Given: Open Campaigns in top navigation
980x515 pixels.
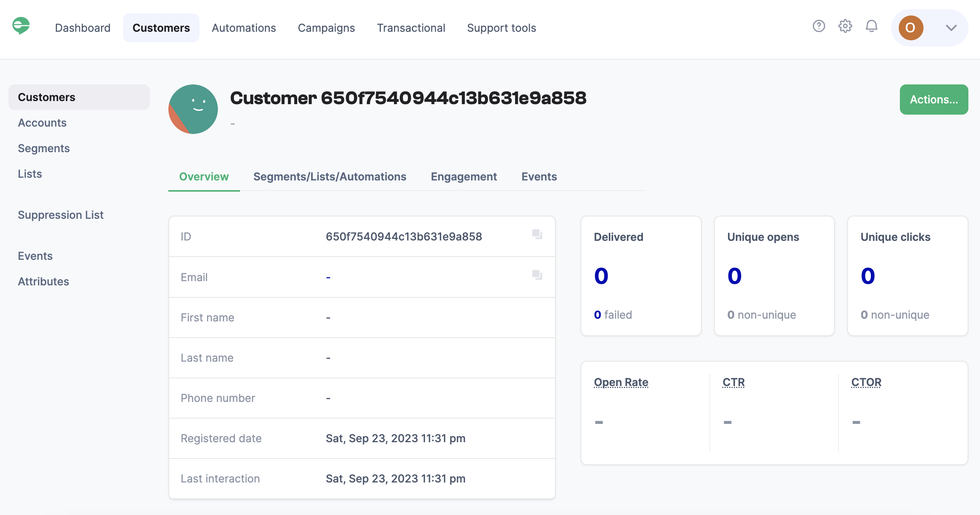Looking at the screenshot, I should [326, 28].
